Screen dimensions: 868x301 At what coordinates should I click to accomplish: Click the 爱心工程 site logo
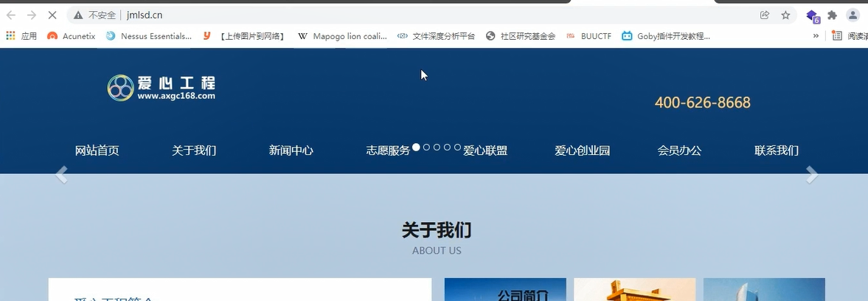point(162,87)
